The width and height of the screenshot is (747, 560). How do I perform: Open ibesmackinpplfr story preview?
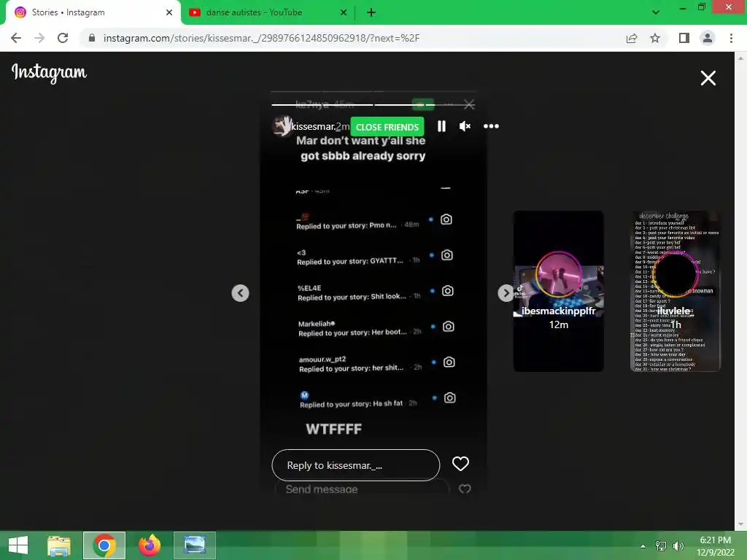(558, 291)
